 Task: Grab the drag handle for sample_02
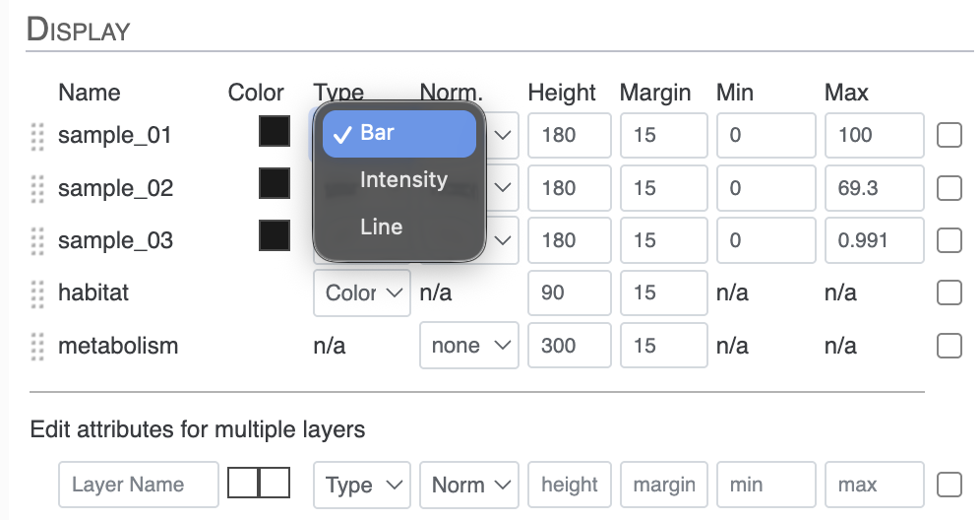(38, 188)
